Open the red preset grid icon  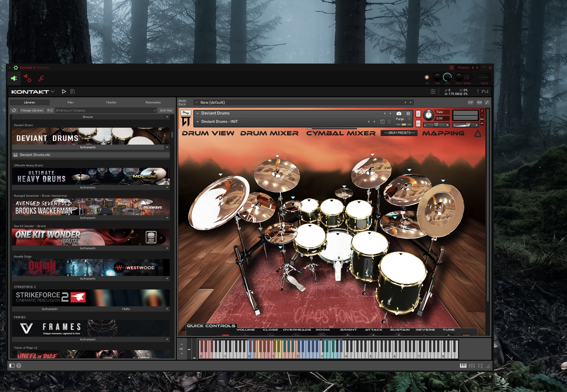point(452,68)
